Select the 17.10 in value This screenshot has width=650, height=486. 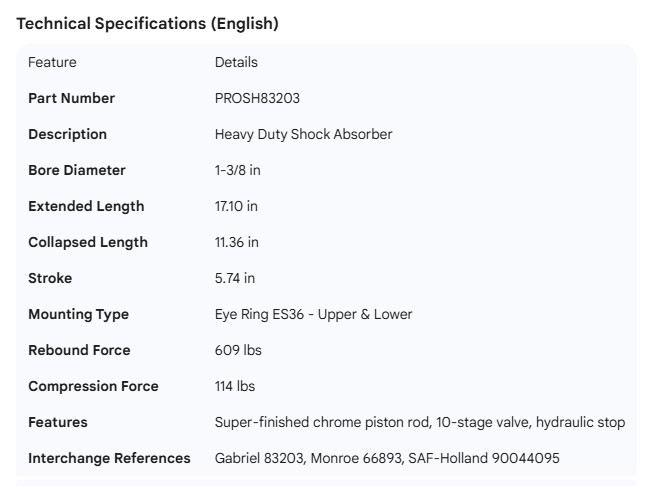click(x=236, y=206)
